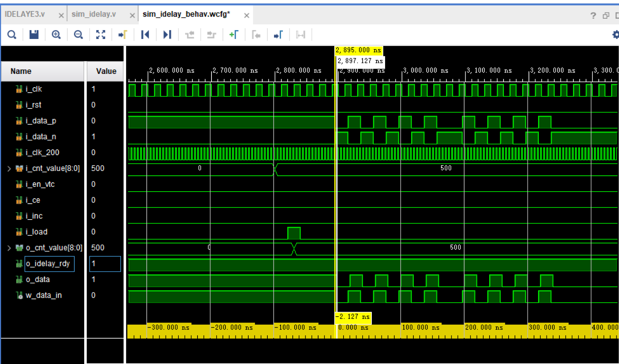The width and height of the screenshot is (619, 364).
Task: Zoom out of the waveform
Action: point(78,34)
